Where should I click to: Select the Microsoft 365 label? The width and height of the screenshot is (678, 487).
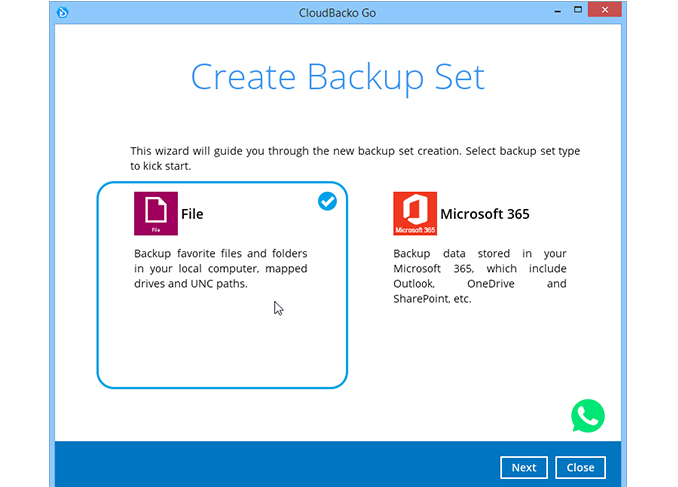coord(485,214)
